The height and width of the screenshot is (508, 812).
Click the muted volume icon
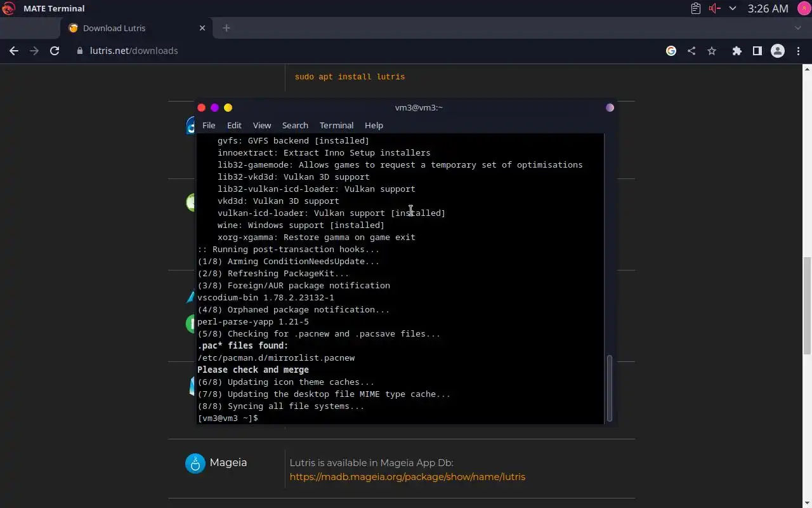(x=715, y=8)
